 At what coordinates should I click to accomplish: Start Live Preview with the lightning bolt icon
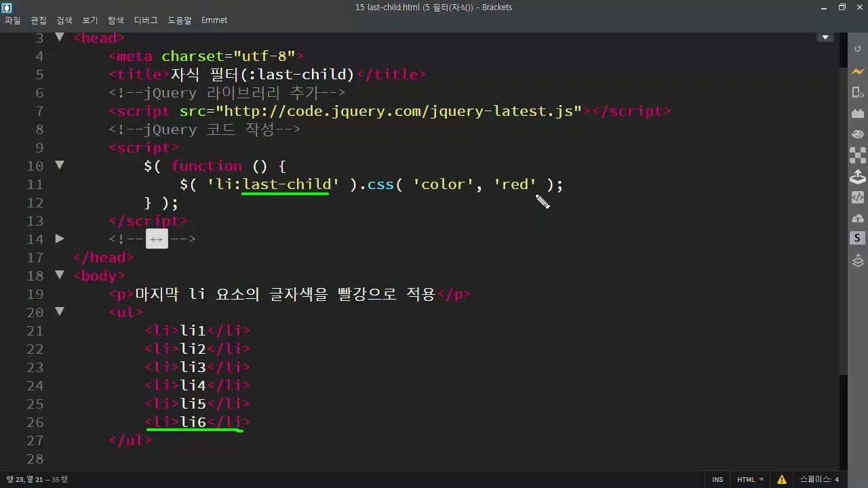(x=858, y=71)
